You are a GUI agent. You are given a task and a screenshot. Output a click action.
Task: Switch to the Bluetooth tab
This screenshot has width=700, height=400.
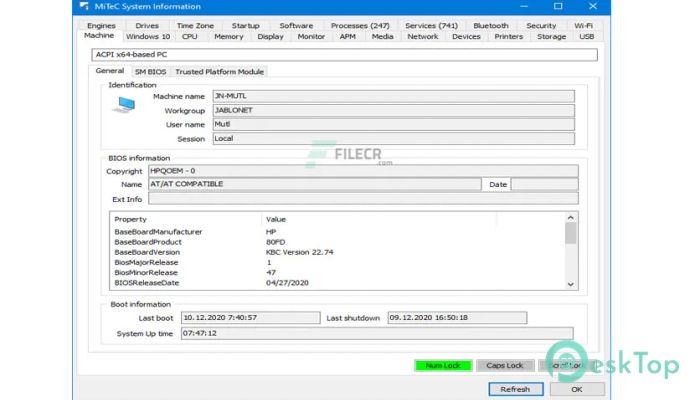coord(491,25)
